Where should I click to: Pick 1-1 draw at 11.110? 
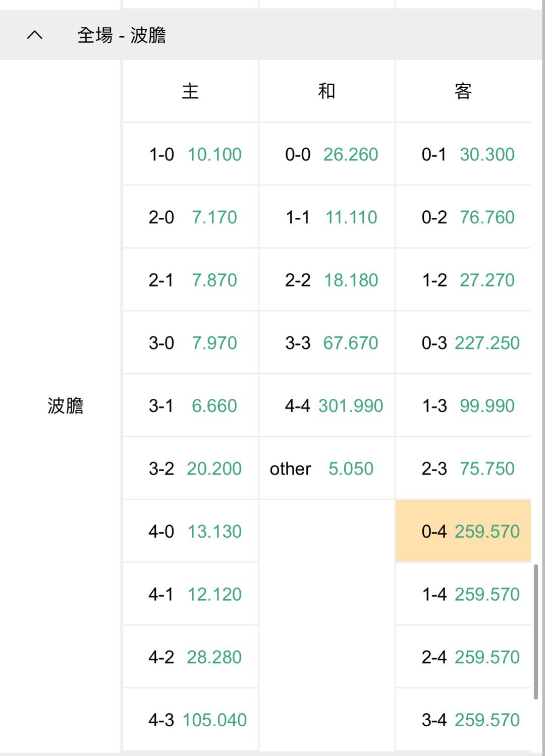coord(327,217)
